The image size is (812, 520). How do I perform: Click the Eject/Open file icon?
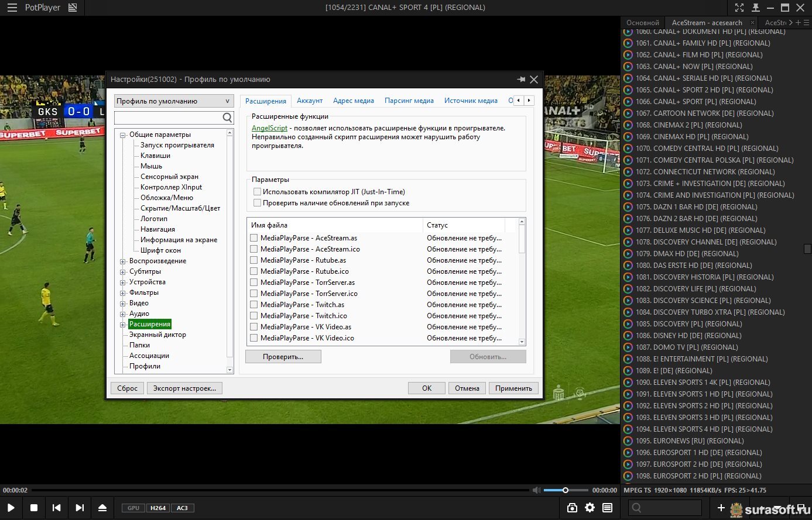(102, 508)
